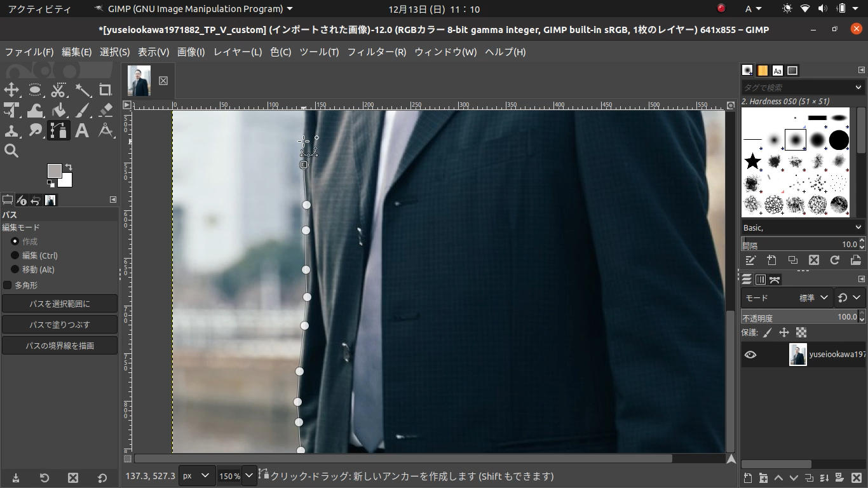Select the Paintbrush tool
Image resolution: width=868 pixels, height=488 pixels.
[82, 110]
